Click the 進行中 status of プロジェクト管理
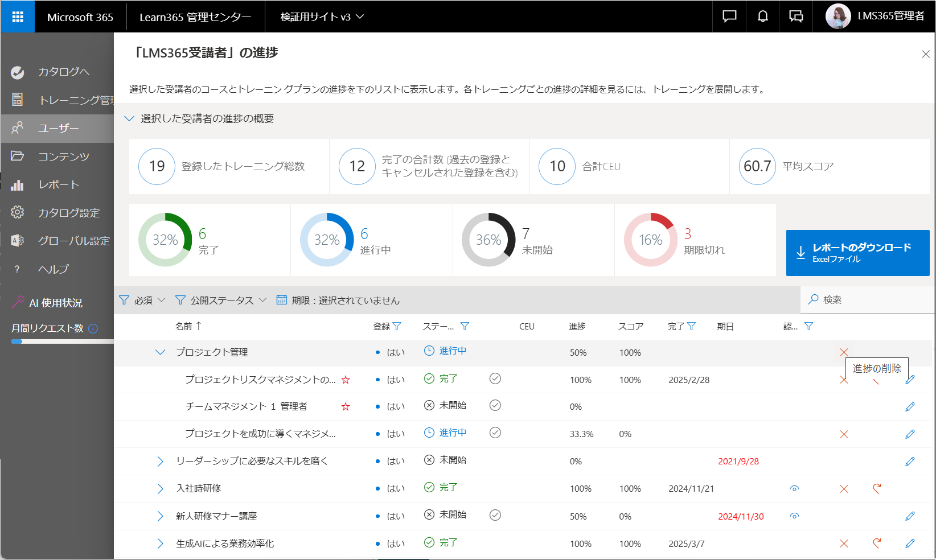This screenshot has height=560, width=936. (x=445, y=351)
